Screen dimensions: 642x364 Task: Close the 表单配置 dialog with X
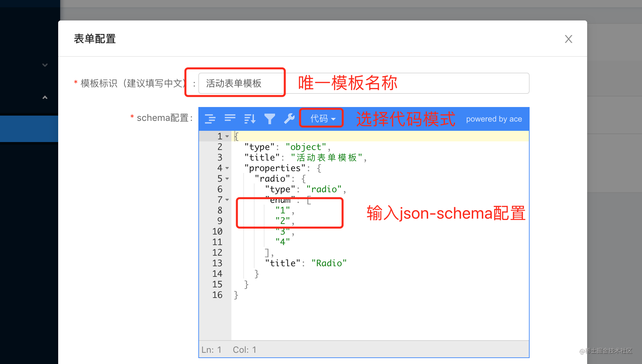point(568,39)
